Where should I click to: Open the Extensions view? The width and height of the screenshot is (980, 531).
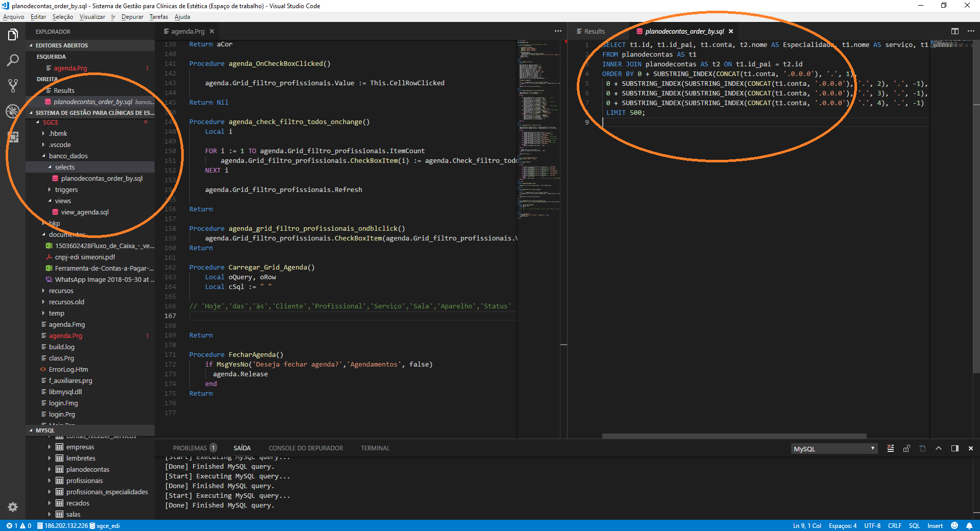pos(13,137)
